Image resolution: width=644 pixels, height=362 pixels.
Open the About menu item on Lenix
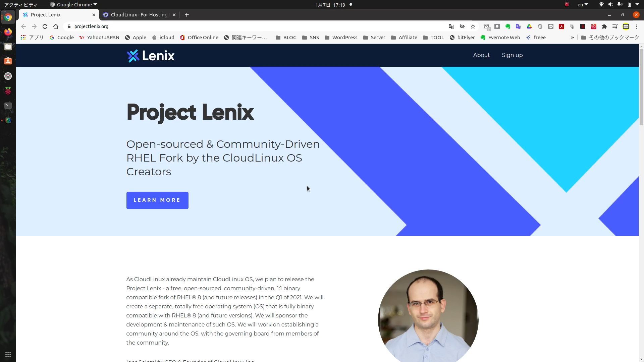481,55
